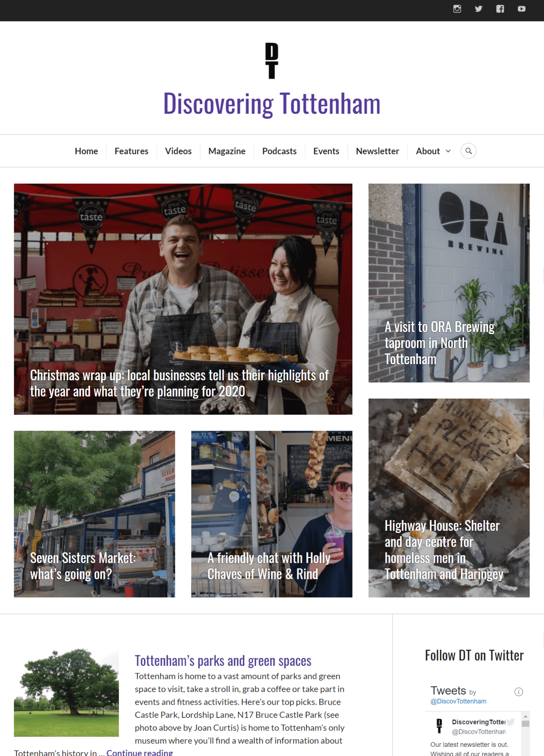Open the Events menu item

326,151
